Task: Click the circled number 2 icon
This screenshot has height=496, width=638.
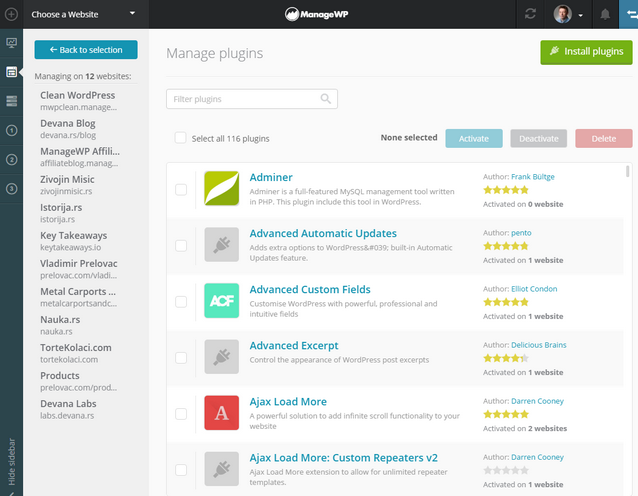Action: pos(11,160)
